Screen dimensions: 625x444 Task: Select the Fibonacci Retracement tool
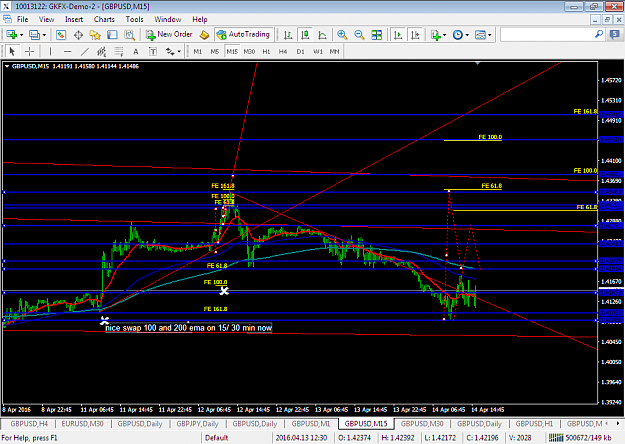[119, 51]
